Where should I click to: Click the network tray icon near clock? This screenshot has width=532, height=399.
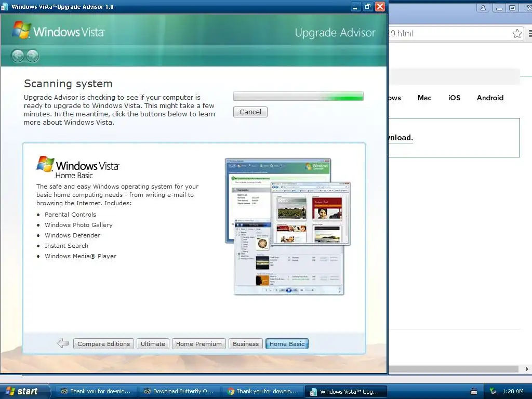coord(493,391)
